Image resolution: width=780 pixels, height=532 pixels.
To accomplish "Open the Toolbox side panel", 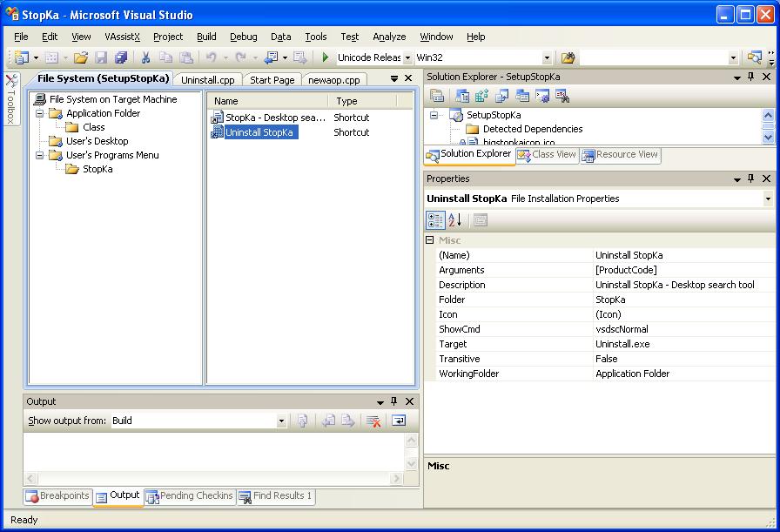I will (x=10, y=100).
